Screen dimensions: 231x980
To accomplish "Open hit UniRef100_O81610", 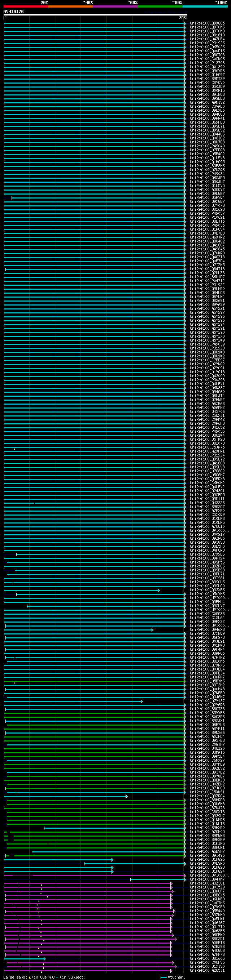I will pos(208,35).
